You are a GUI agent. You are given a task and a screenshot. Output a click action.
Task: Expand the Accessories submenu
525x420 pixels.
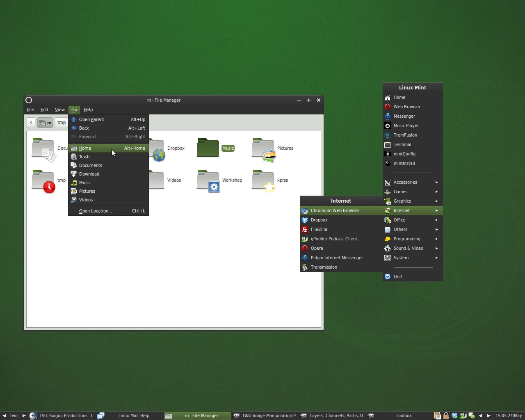pyautogui.click(x=413, y=182)
